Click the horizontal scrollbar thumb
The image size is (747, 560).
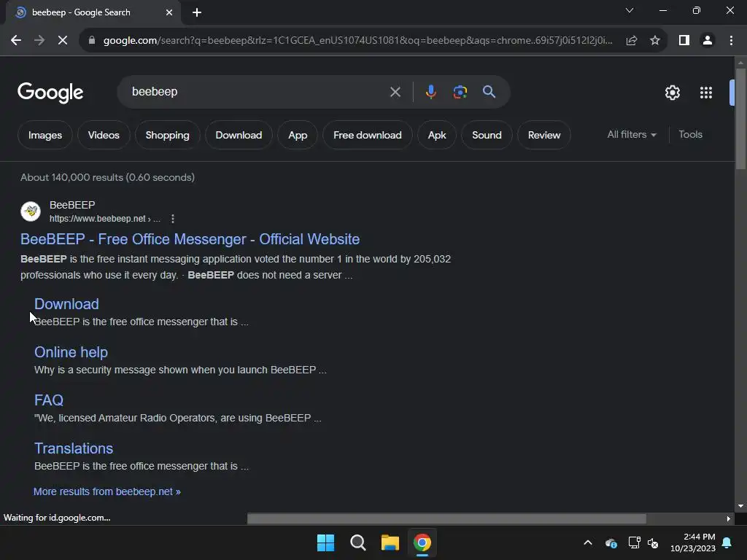[446, 518]
